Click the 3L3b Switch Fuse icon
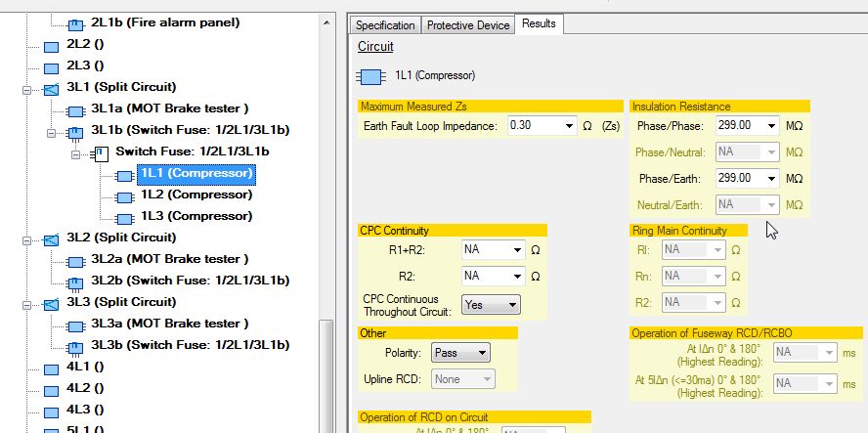The image size is (868, 433). click(75, 348)
